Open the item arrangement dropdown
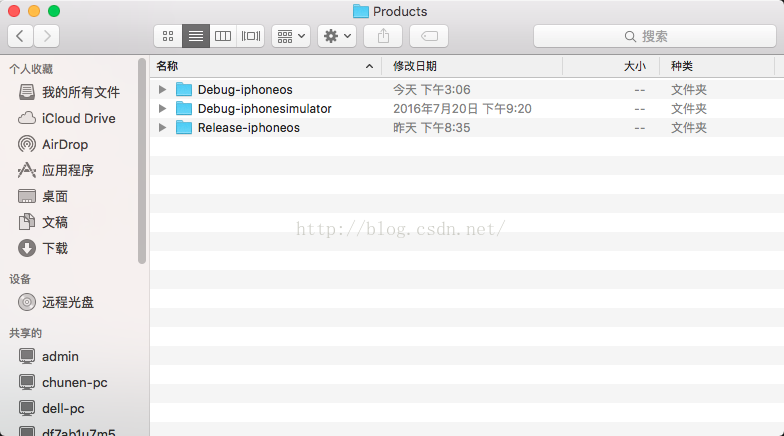The width and height of the screenshot is (784, 436). tap(291, 36)
